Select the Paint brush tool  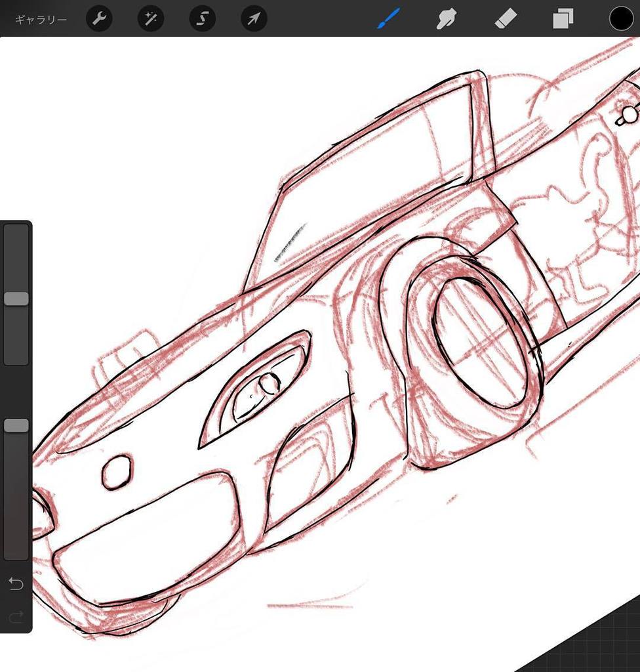click(x=388, y=18)
